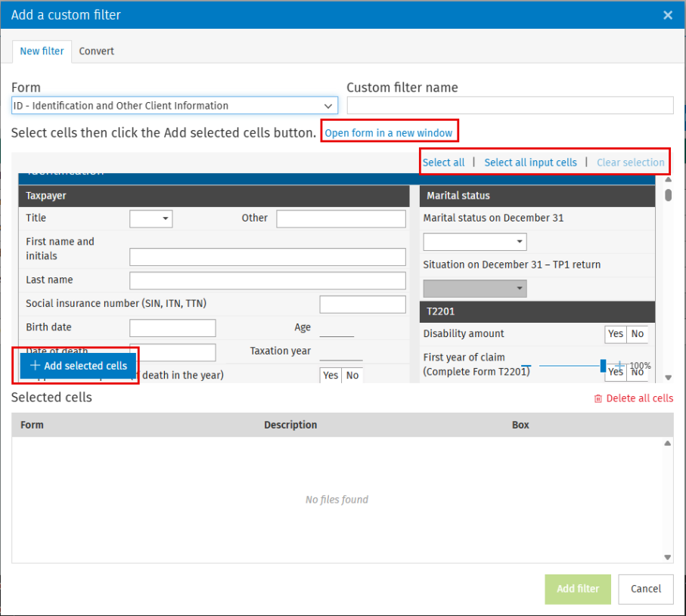Set Disability amount to Yes

(616, 334)
